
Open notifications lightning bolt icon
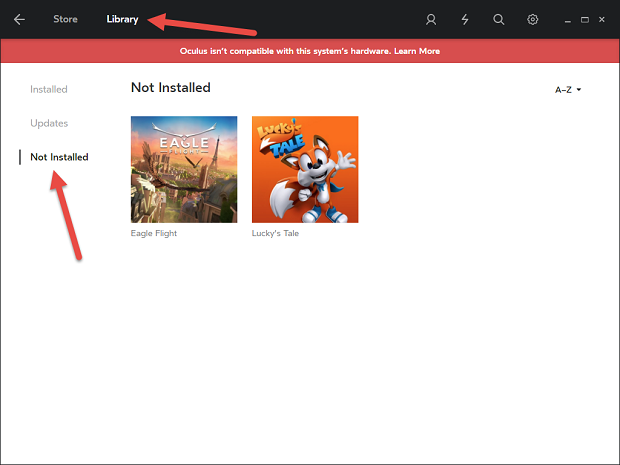[x=465, y=19]
